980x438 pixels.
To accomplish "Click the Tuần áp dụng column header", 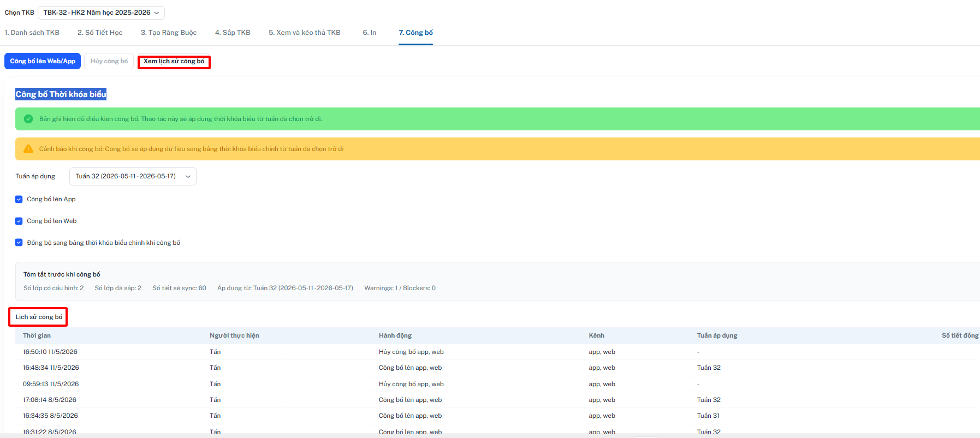I will pos(717,335).
